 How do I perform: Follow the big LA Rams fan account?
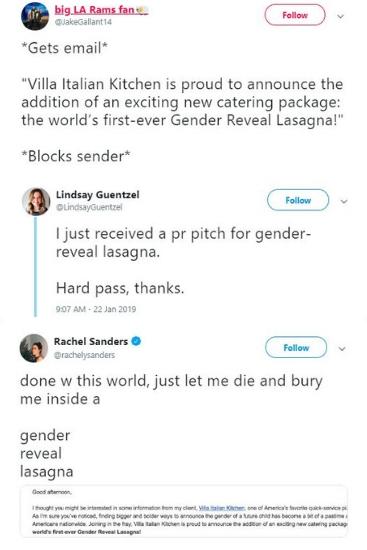(295, 15)
